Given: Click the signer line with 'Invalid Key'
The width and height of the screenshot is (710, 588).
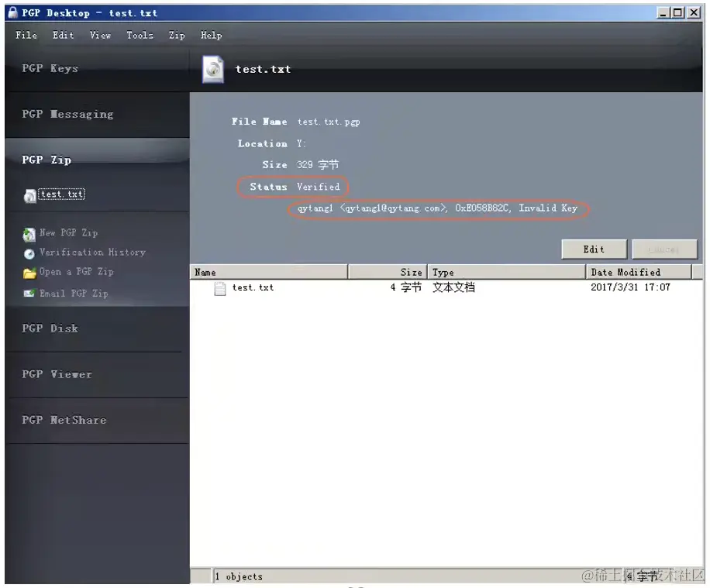Looking at the screenshot, I should click(437, 208).
